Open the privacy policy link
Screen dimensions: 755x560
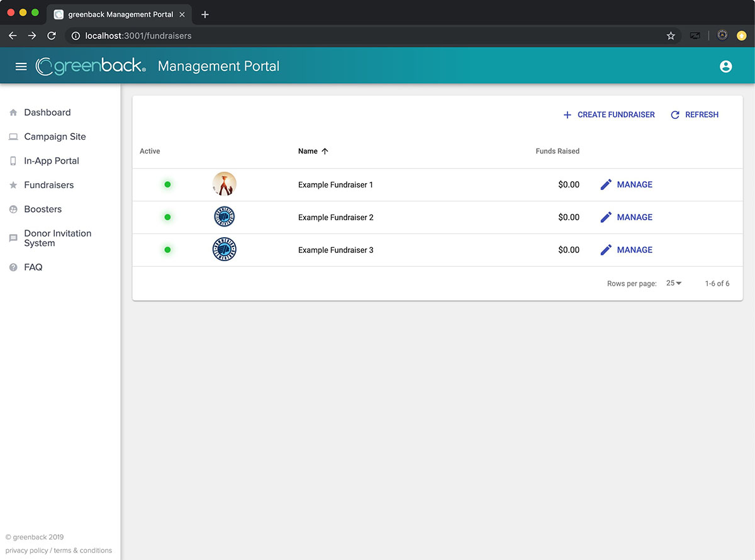pos(26,551)
